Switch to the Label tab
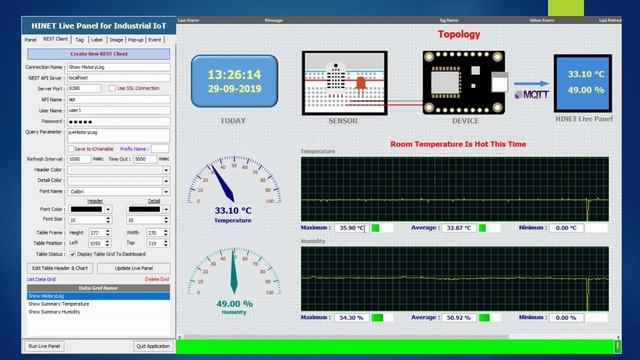This screenshot has height=360, width=640. coord(97,40)
